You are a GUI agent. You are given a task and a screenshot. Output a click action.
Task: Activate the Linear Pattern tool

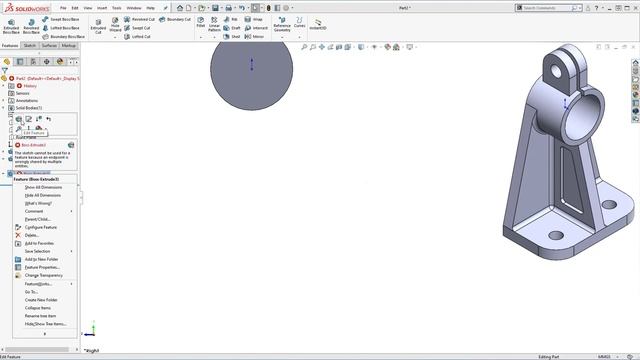click(x=214, y=24)
